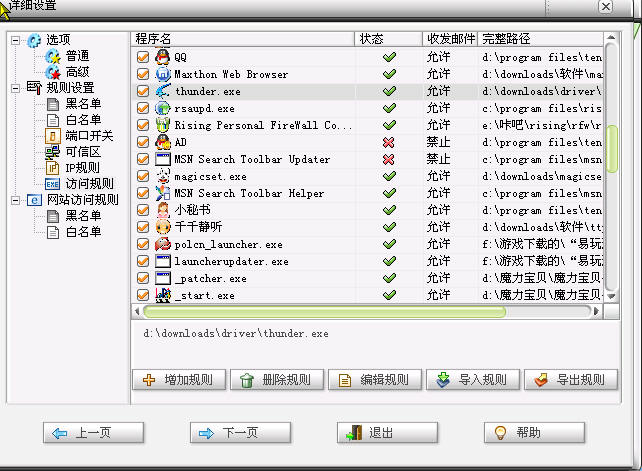Uncheck the QQ rule checkbox
The image size is (642, 471).
coord(143,57)
